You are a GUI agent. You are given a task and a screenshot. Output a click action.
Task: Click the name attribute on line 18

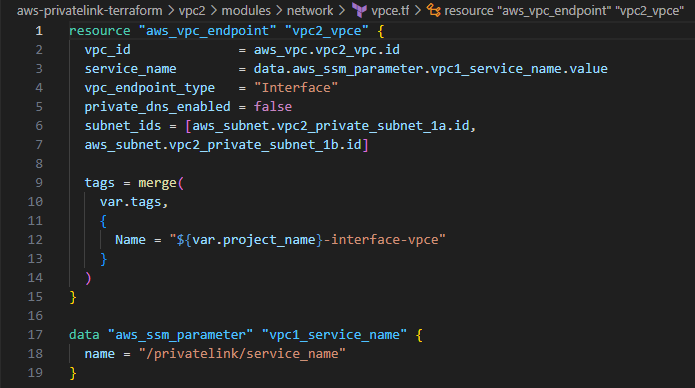pyautogui.click(x=100, y=354)
